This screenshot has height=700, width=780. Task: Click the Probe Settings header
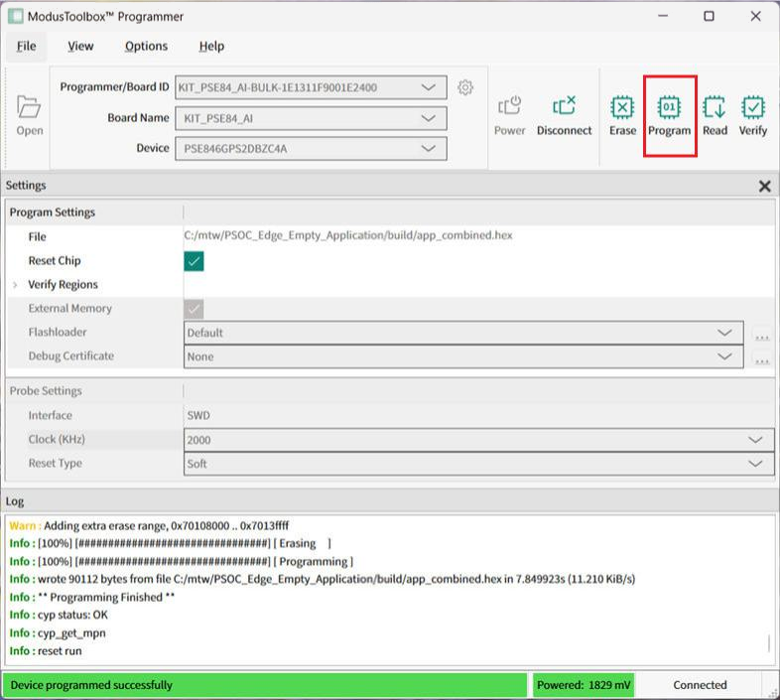pos(46,391)
